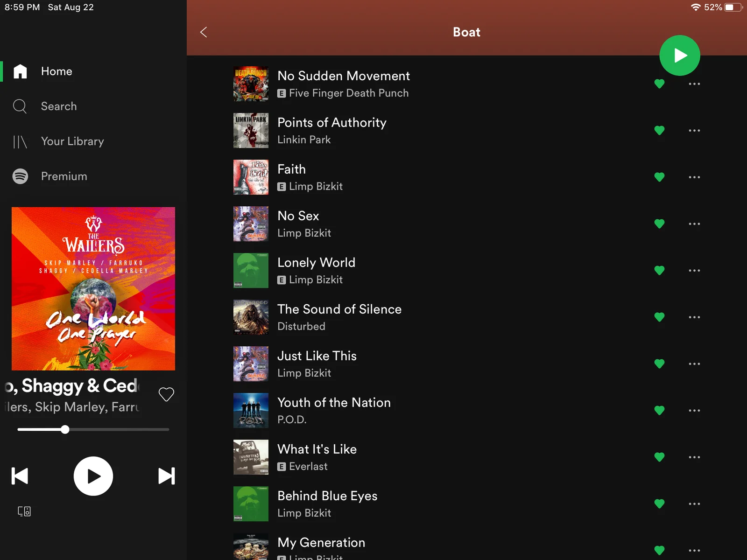
Task: Unlike No Sudden Movement
Action: coord(659,84)
